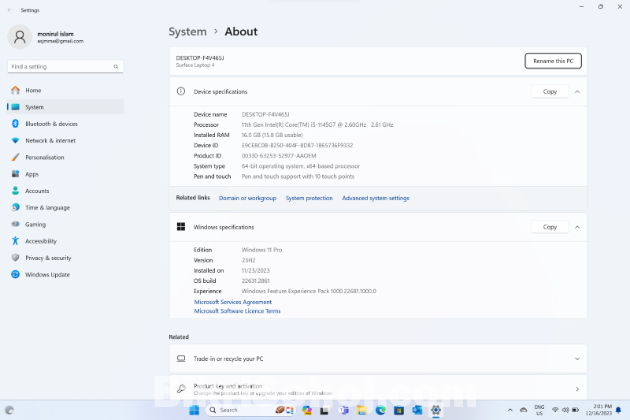Click Rename this PC button
Screen dimensions: 630x420
coord(553,61)
